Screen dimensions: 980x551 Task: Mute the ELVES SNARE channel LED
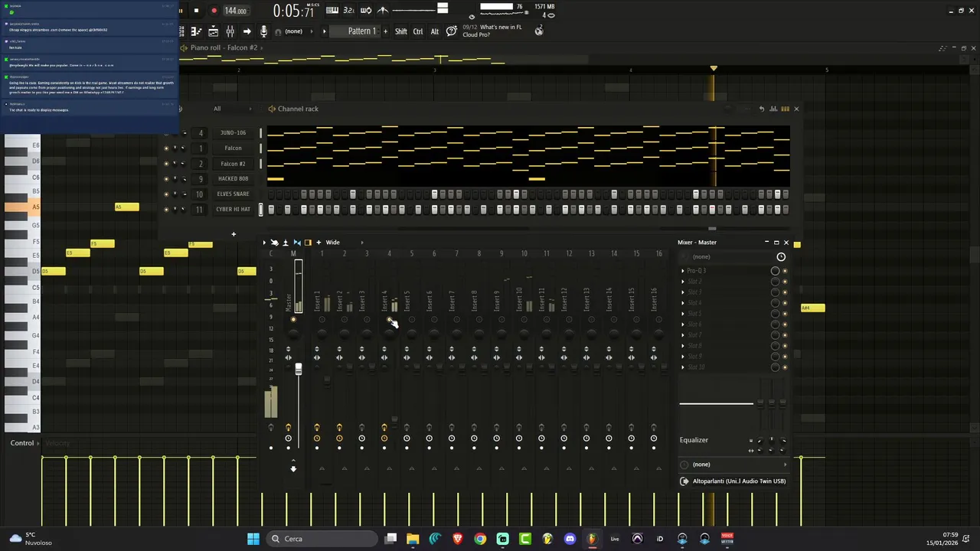coord(166,194)
